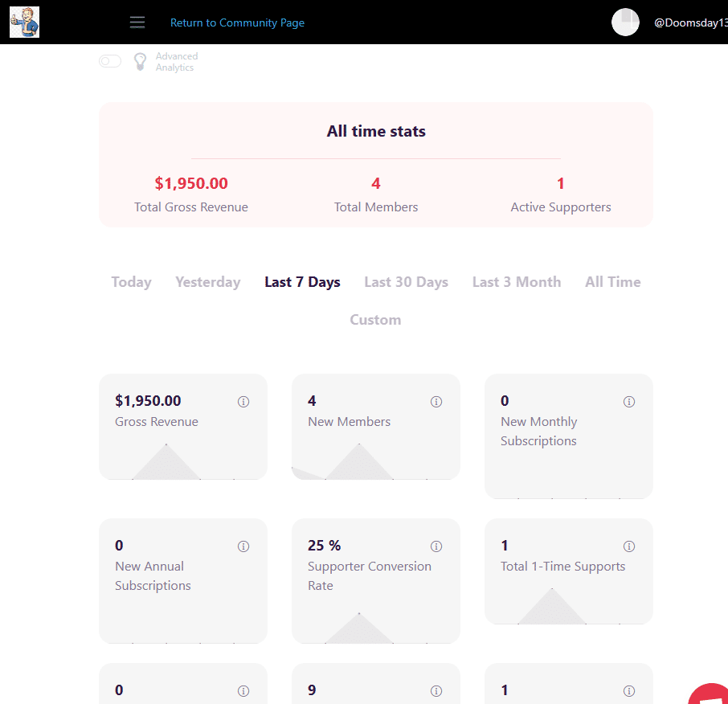Click the @Doomsday13 username

click(691, 23)
